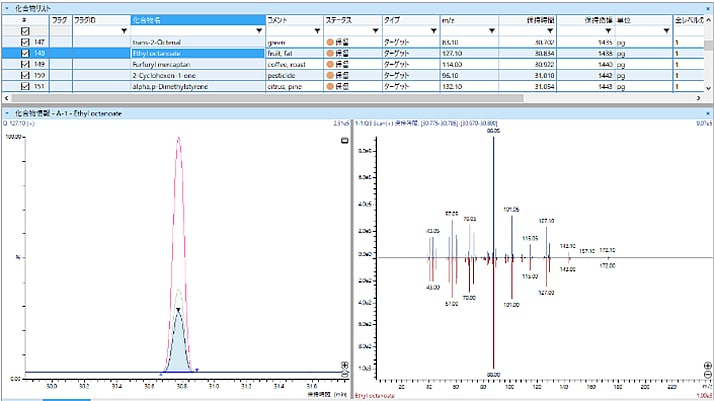The image size is (714, 401).
Task: Toggle checkbox for row 148
Action: pyautogui.click(x=25, y=53)
